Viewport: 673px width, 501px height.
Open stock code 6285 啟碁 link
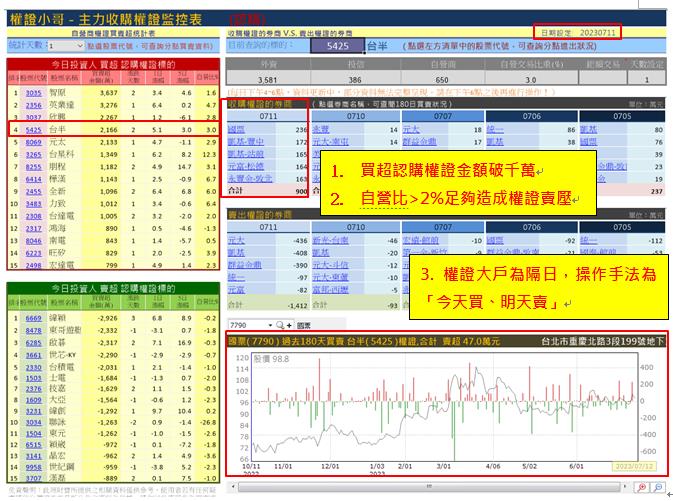pos(33,343)
